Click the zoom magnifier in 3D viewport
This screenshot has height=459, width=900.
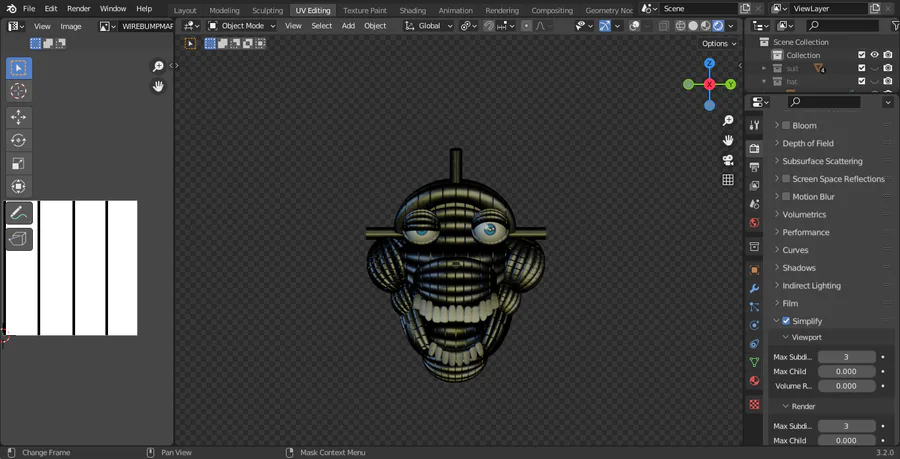click(728, 120)
